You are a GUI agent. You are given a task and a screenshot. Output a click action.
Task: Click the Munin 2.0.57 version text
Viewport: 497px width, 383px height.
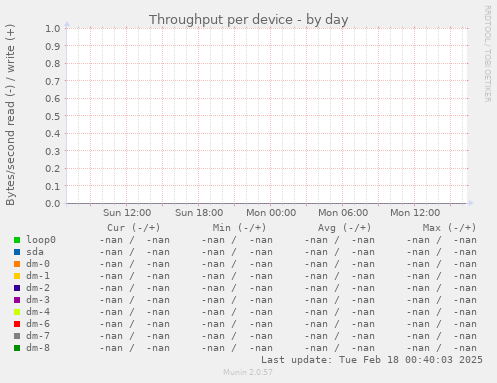pyautogui.click(x=248, y=372)
